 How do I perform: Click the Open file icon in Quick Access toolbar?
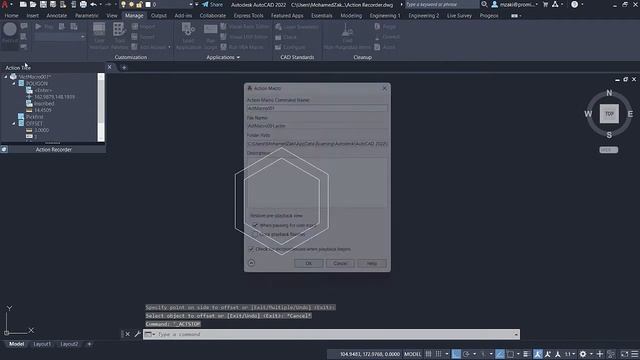coord(33,4)
